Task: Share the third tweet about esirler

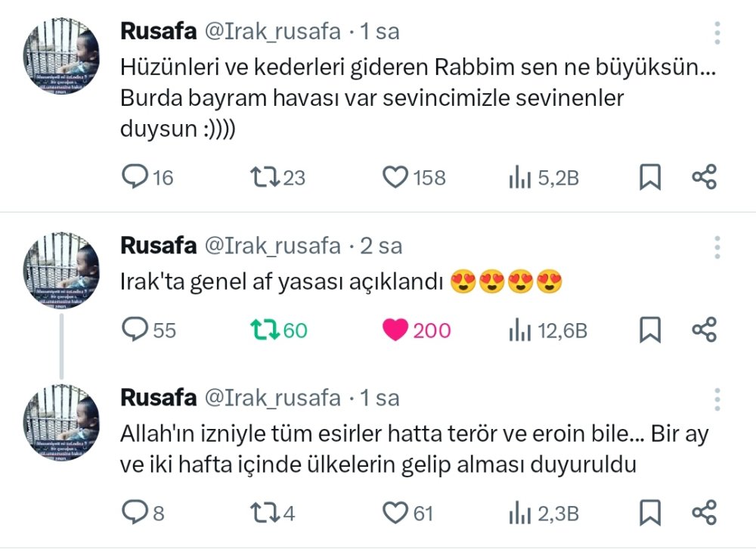Action: (x=704, y=514)
